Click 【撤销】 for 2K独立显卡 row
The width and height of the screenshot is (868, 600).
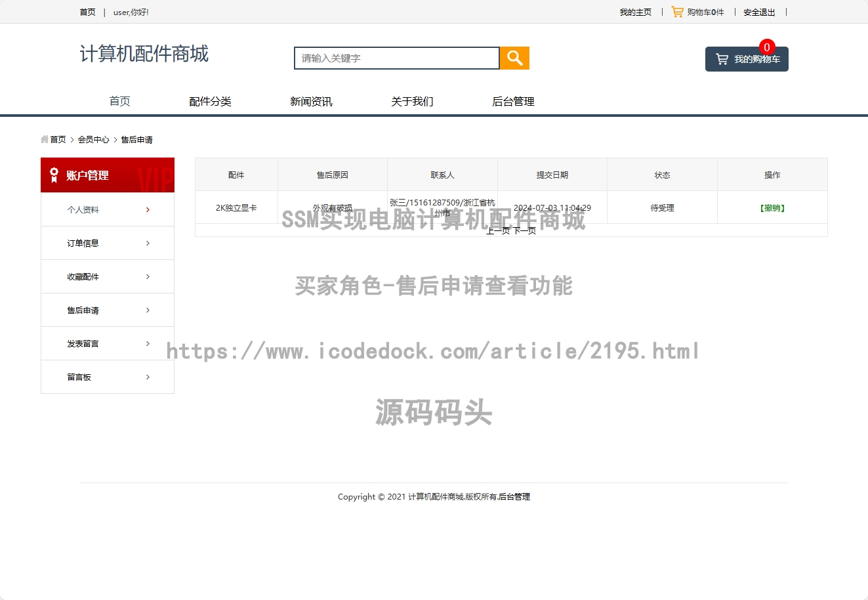pos(772,208)
